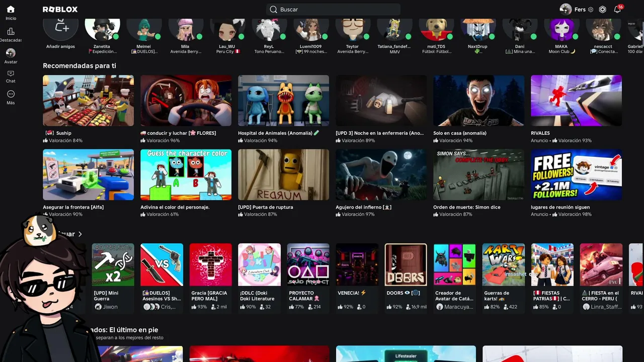The width and height of the screenshot is (644, 362).
Task: Click the FIESTAS PATRIAS game title
Action: tap(552, 296)
